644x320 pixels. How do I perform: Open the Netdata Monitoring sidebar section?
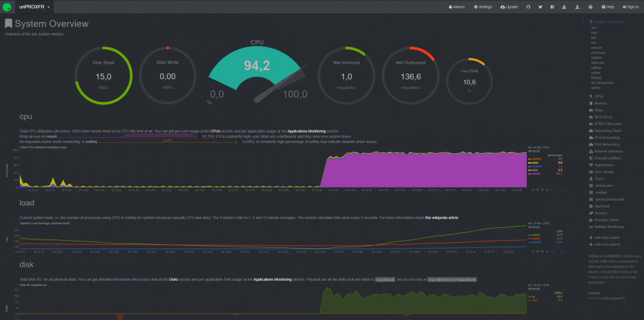(606, 227)
